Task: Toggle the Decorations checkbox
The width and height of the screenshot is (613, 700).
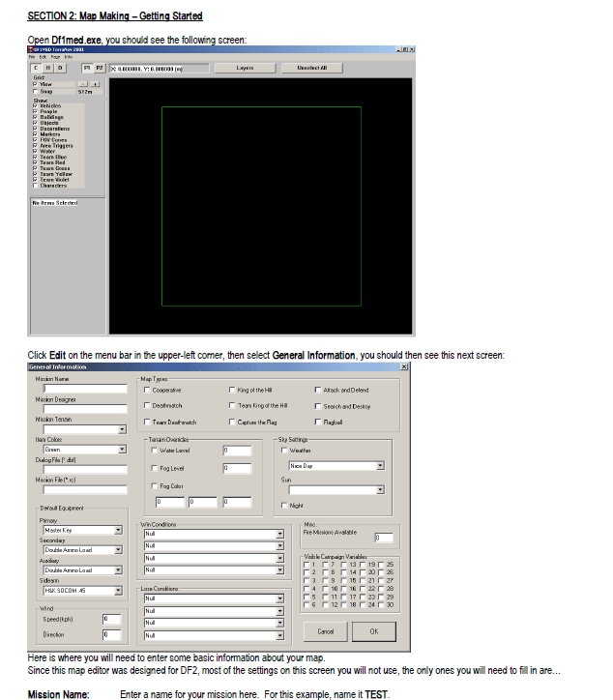Action: pos(35,129)
